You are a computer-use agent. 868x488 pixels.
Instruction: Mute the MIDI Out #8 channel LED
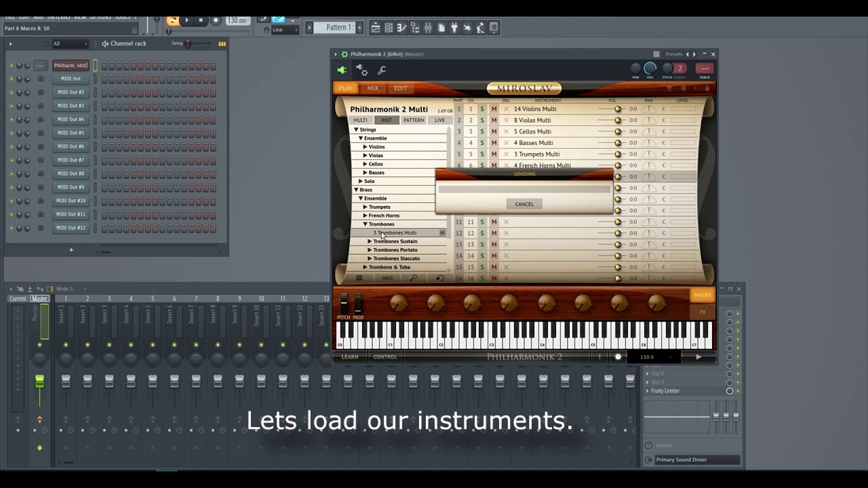point(12,174)
